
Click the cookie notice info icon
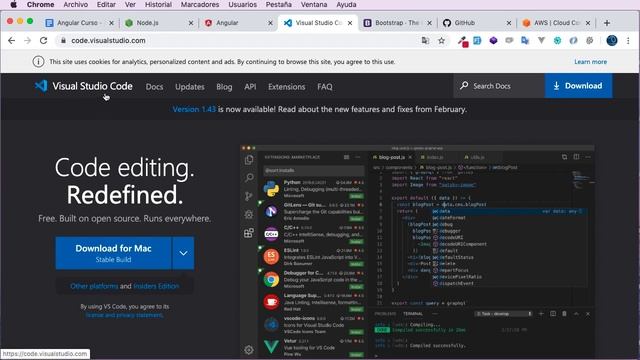[x=38, y=62]
